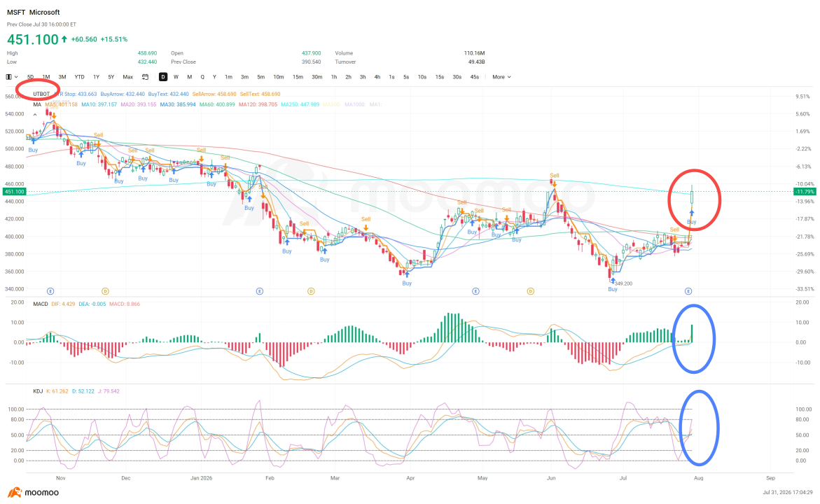Screen dimensions: 820x504
Task: Switch to the 10s interval
Action: 422,77
